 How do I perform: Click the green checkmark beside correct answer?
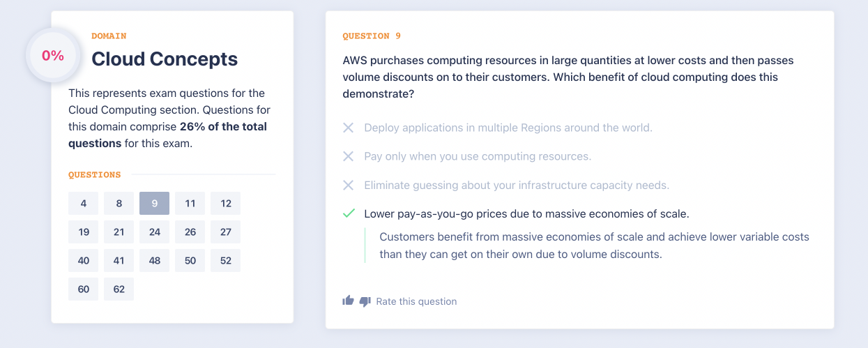349,213
